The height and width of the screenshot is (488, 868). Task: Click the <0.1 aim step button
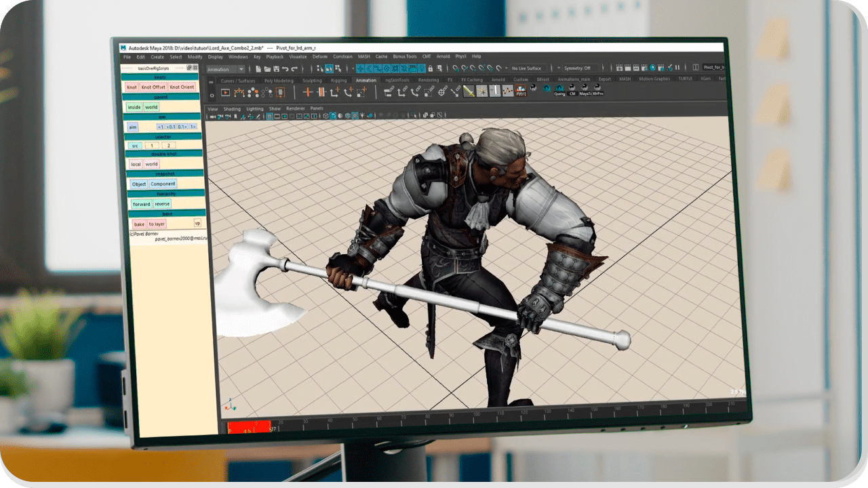point(171,127)
